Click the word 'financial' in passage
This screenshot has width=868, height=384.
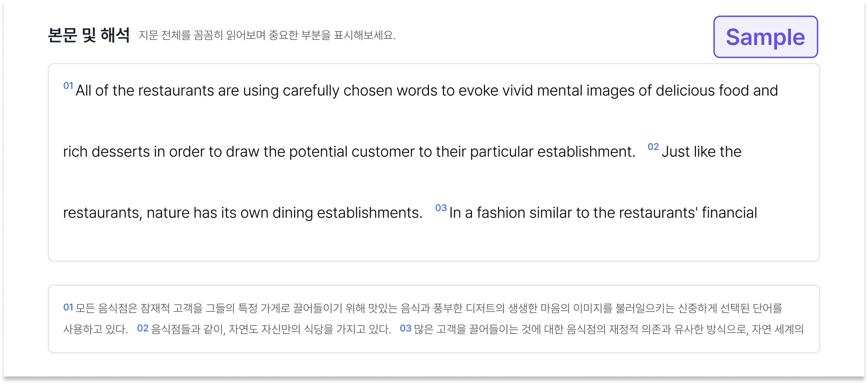[x=729, y=213]
